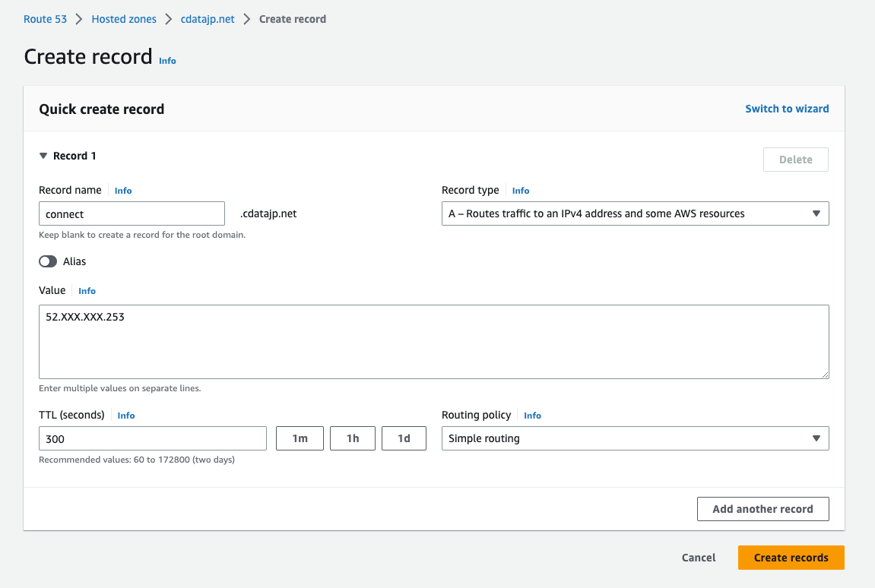The height and width of the screenshot is (588, 875).
Task: Click 'Keep blank to create a record' hint
Action: tap(142, 235)
